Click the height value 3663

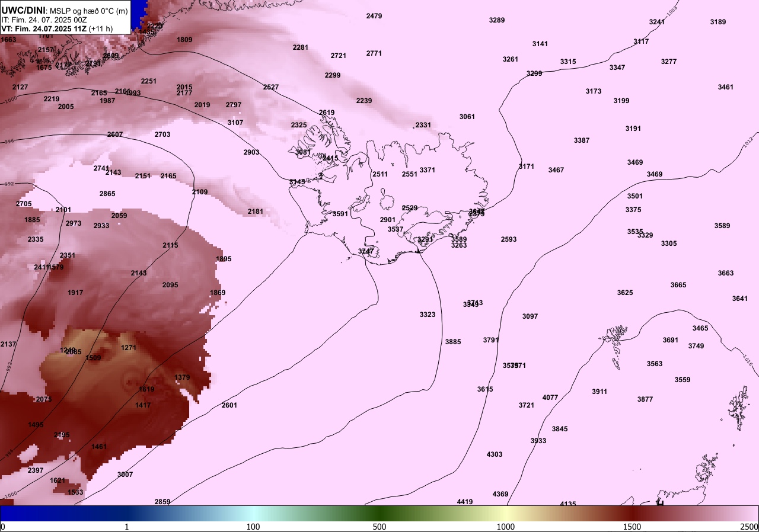726,273
